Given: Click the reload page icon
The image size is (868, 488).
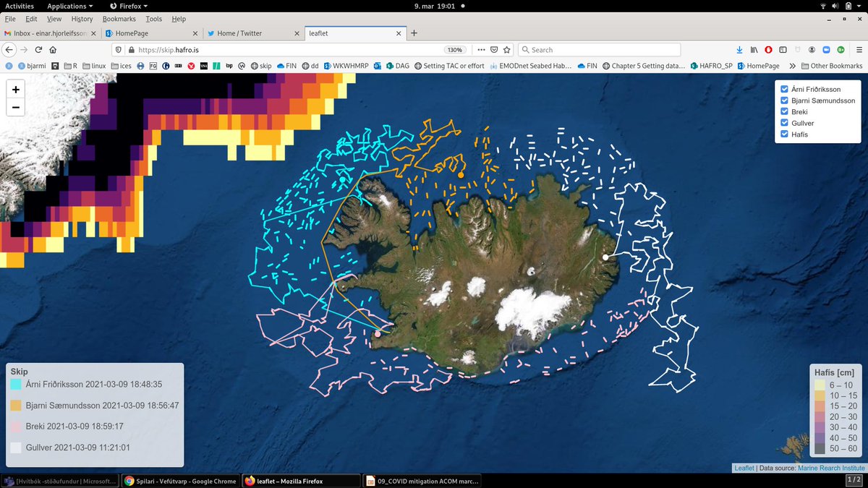Looking at the screenshot, I should click(x=38, y=50).
